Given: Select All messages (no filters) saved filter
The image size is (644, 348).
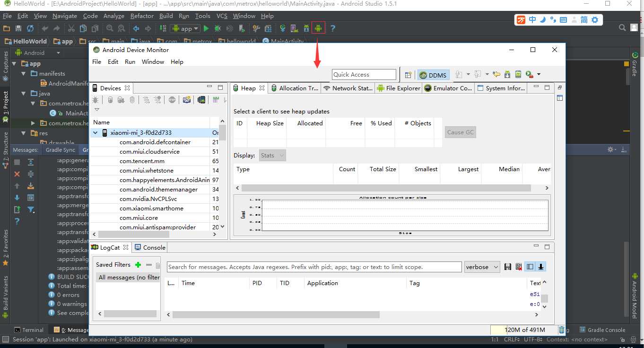Looking at the screenshot, I should tap(128, 278).
